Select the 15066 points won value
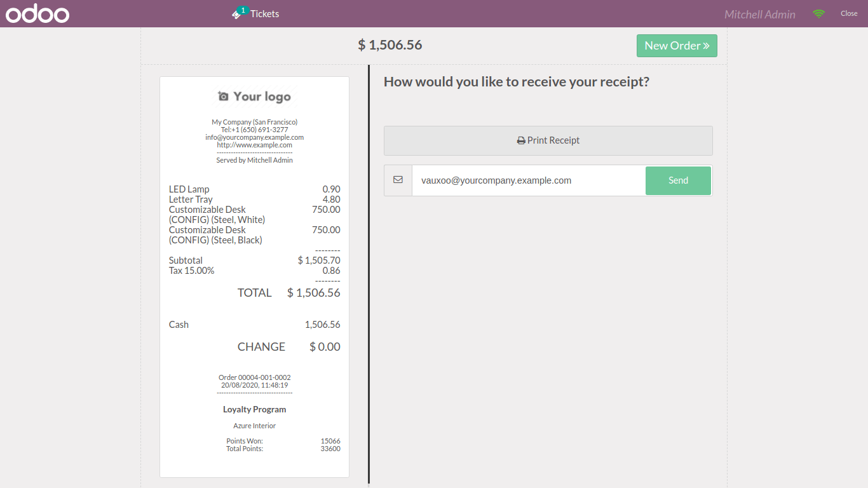 click(x=330, y=441)
